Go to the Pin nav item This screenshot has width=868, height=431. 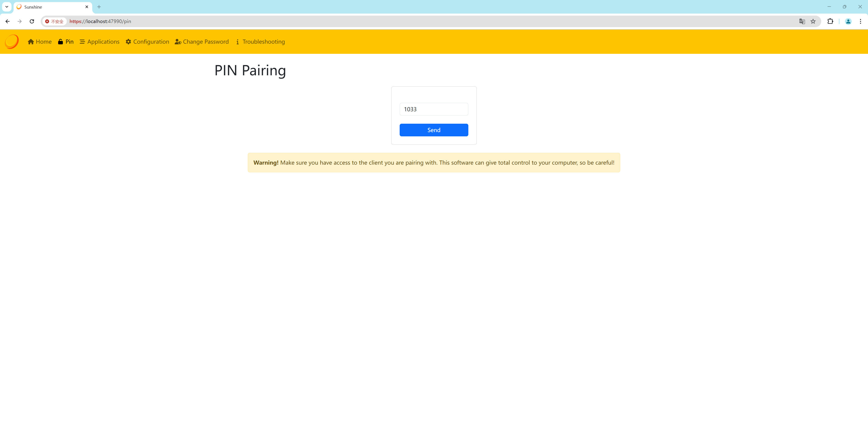(66, 42)
